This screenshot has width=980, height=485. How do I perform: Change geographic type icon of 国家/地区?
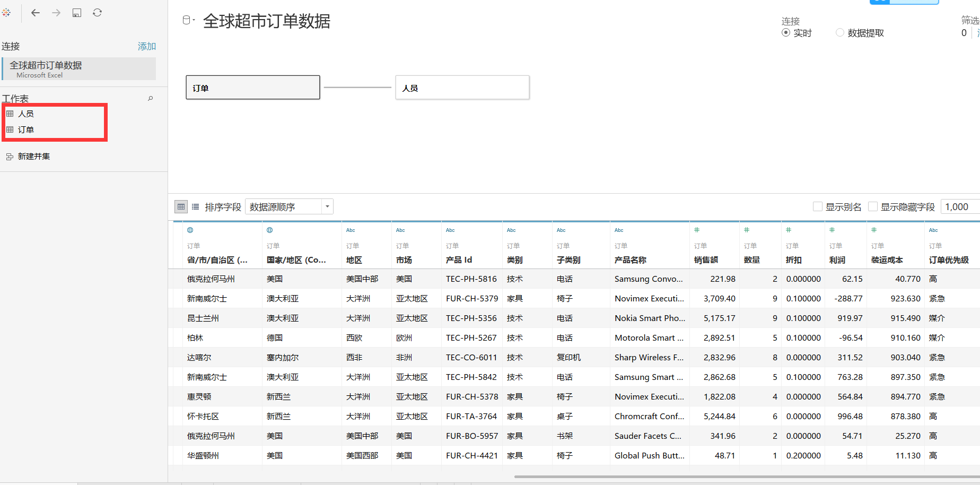[x=270, y=230]
